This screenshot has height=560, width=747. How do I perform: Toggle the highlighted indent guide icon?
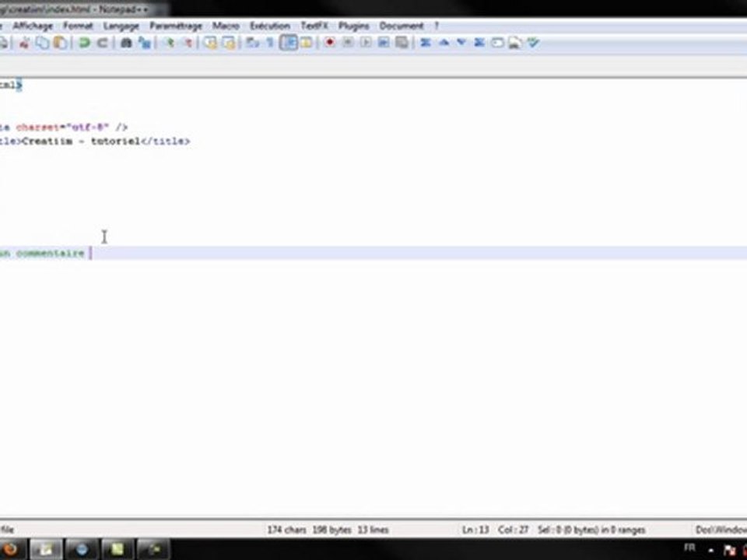289,44
